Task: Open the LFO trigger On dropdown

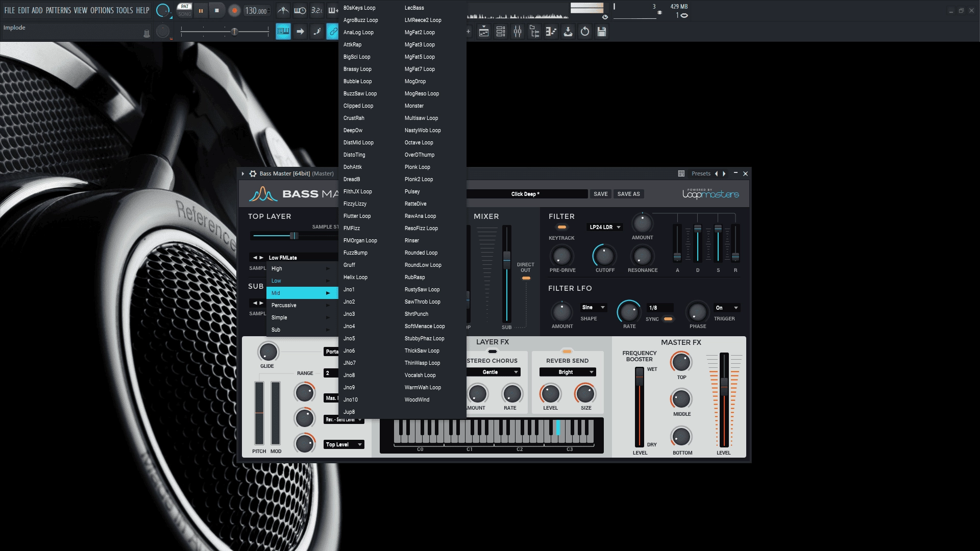Action: (x=727, y=308)
